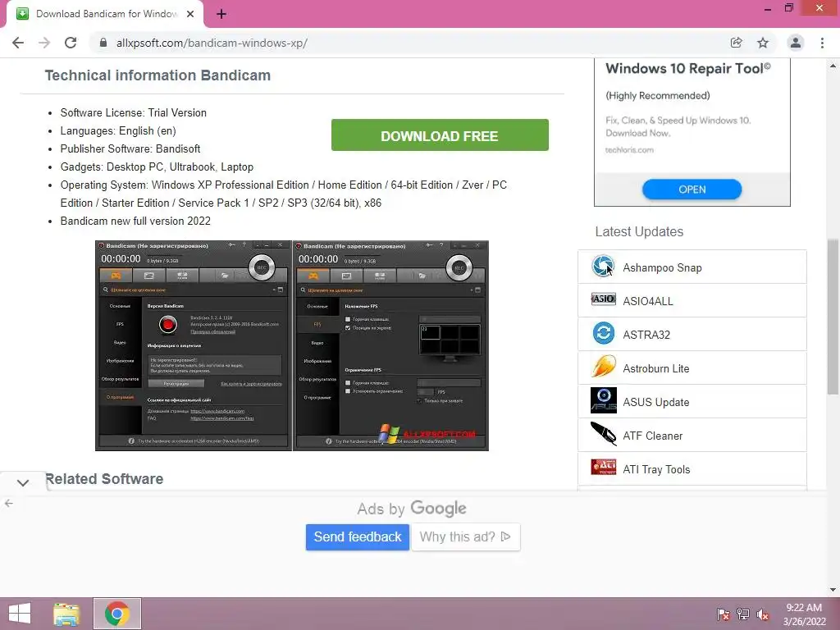Open the Ashampoo Snap link
This screenshot has height=630, width=840.
[x=662, y=267]
